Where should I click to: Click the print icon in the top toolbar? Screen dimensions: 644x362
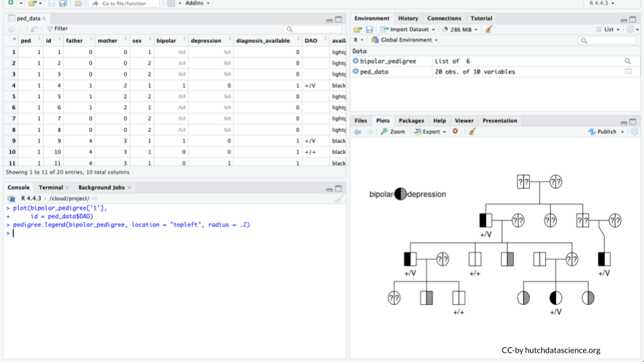[x=78, y=3]
